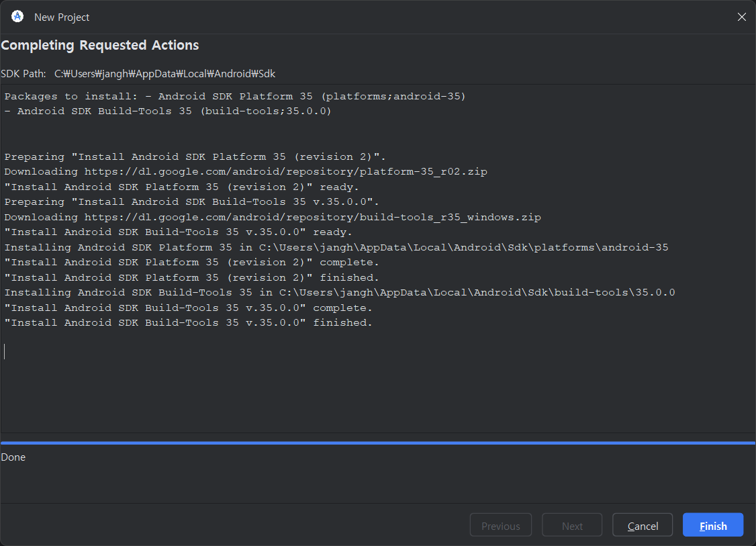Click the build-tools_r35_windows.zip download line

(x=273, y=217)
